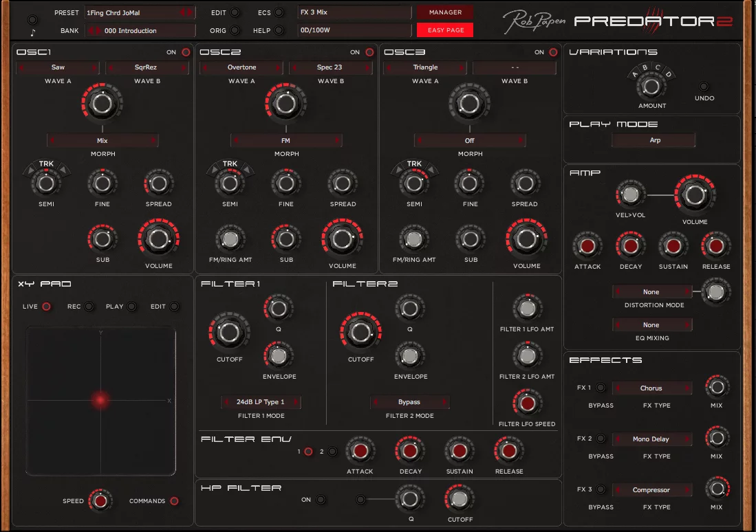The width and height of the screenshot is (756, 532).
Task: Click the MANAGER button
Action: tap(445, 12)
